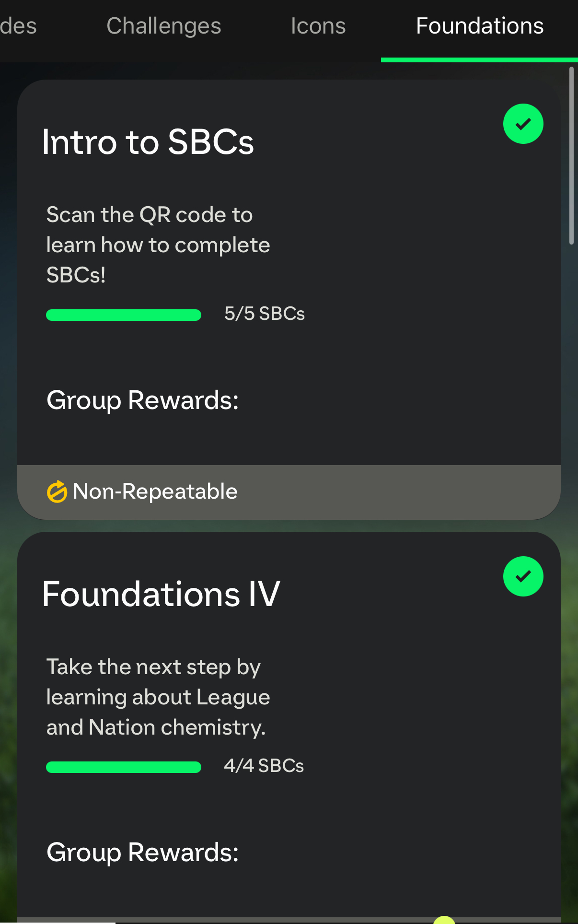578x924 pixels.
Task: Open the Icons tab
Action: (318, 26)
